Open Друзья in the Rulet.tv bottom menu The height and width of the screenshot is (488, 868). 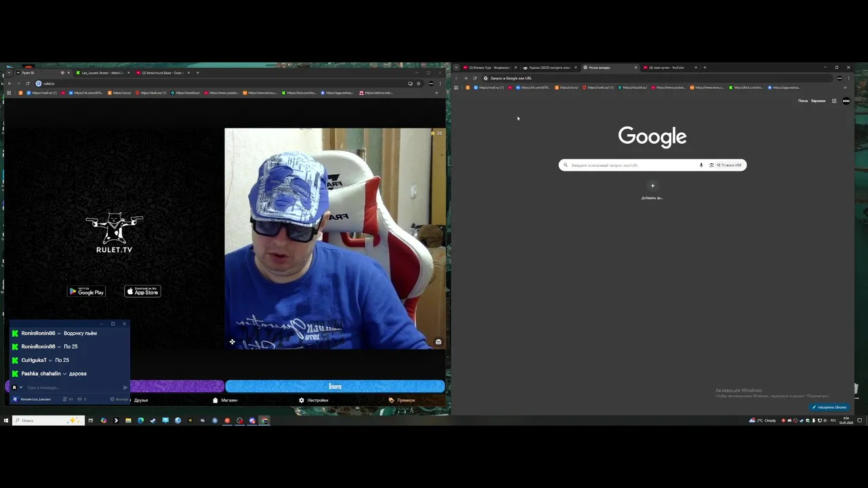[x=141, y=400]
